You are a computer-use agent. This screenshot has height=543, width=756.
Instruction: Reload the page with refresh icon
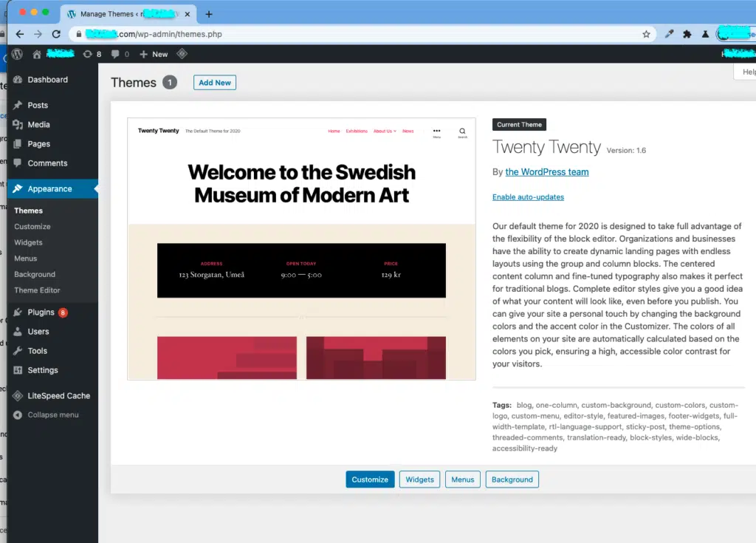56,34
